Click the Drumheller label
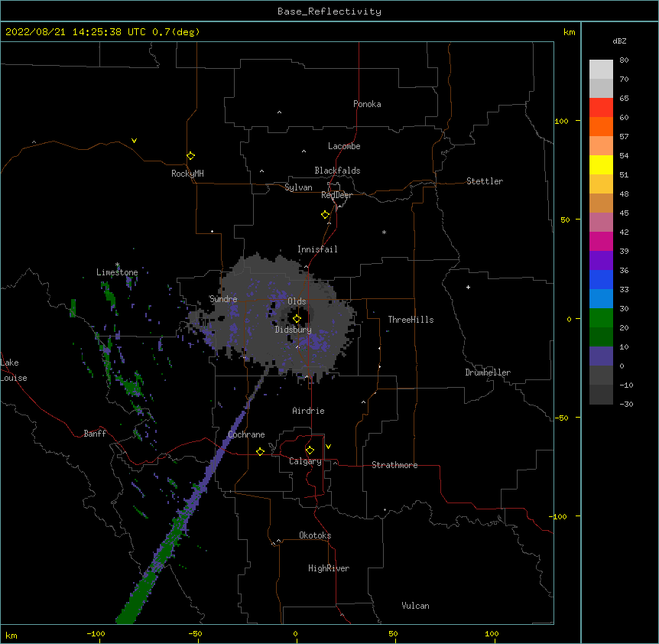The width and height of the screenshot is (659, 644). click(x=488, y=372)
